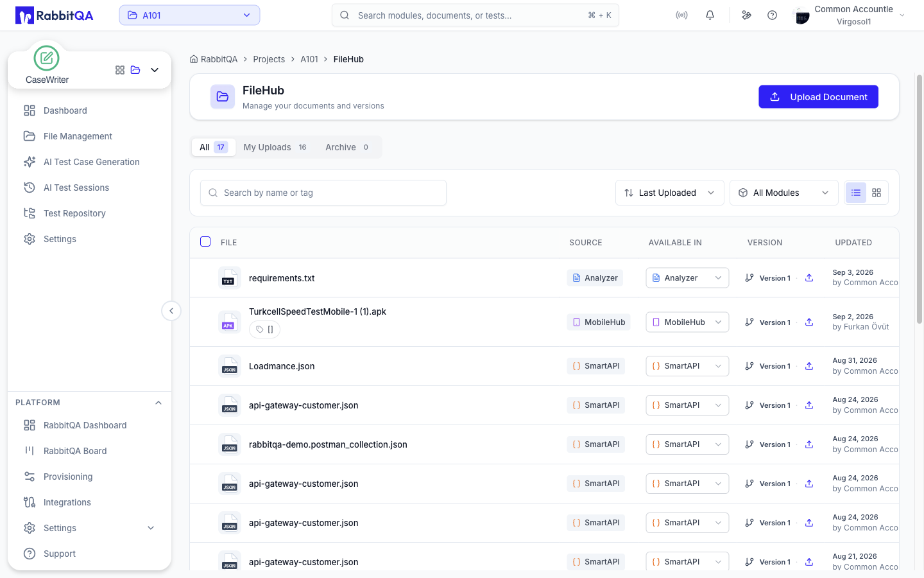The height and width of the screenshot is (578, 924).
Task: Open the A101 project selector dropdown
Action: point(189,15)
